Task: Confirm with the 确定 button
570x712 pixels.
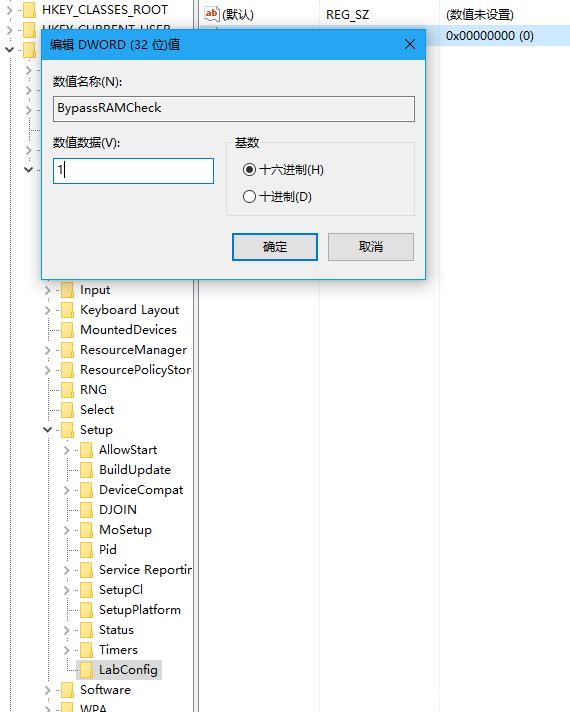Action: point(275,247)
